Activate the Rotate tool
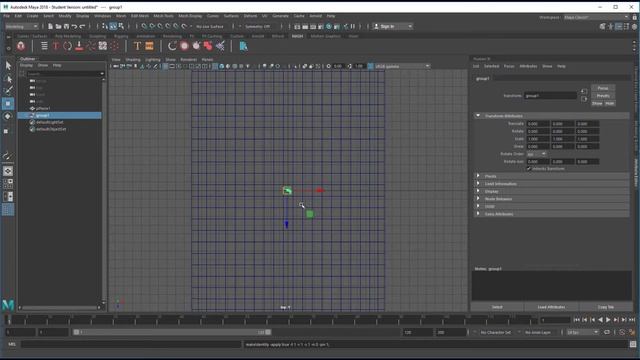Image resolution: width=640 pixels, height=360 pixels. tap(8, 117)
